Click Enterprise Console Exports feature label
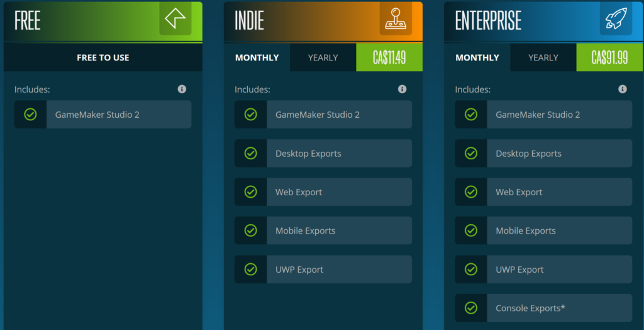Viewport: 644px width, 330px height. [530, 308]
